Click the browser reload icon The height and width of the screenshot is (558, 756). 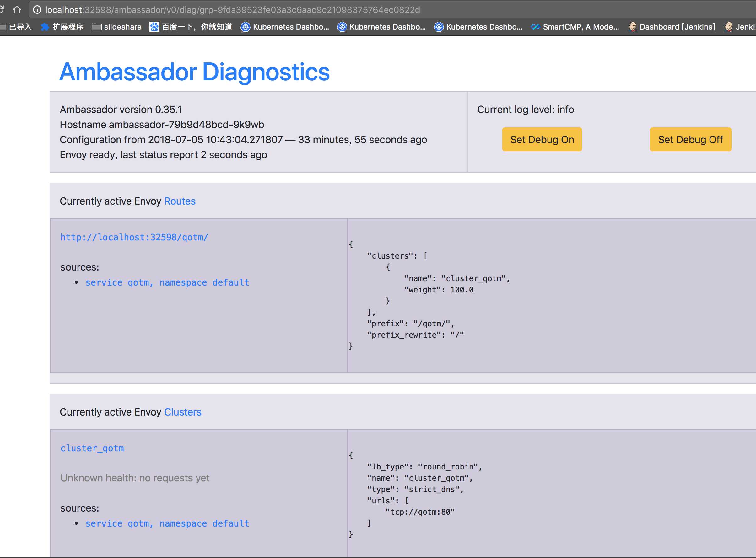[2, 9]
